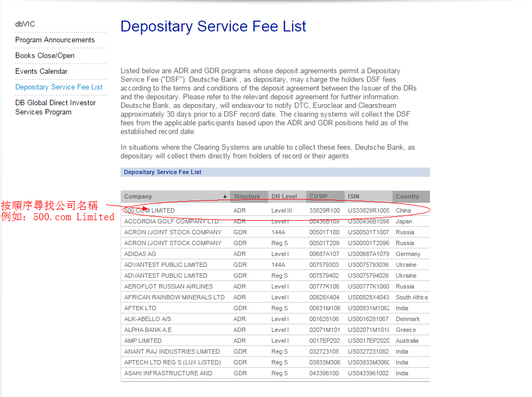
Task: Sort table by Company column header
Action: [138, 196]
